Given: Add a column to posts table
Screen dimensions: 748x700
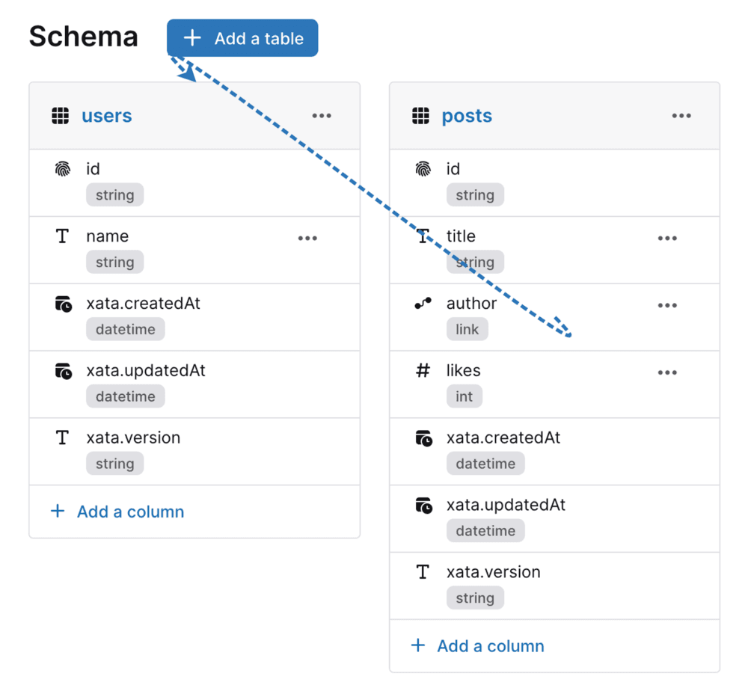Looking at the screenshot, I should coord(477,646).
